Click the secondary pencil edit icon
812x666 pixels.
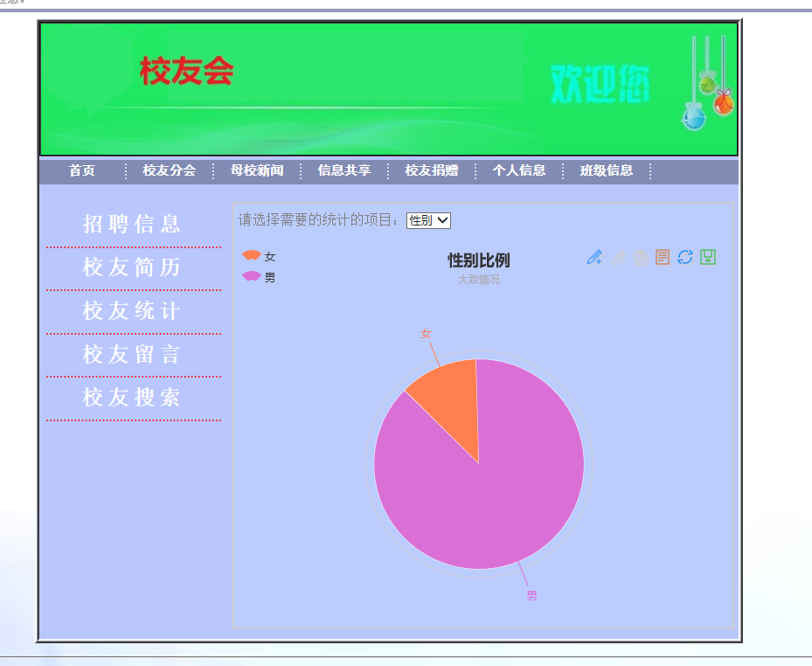[x=617, y=257]
